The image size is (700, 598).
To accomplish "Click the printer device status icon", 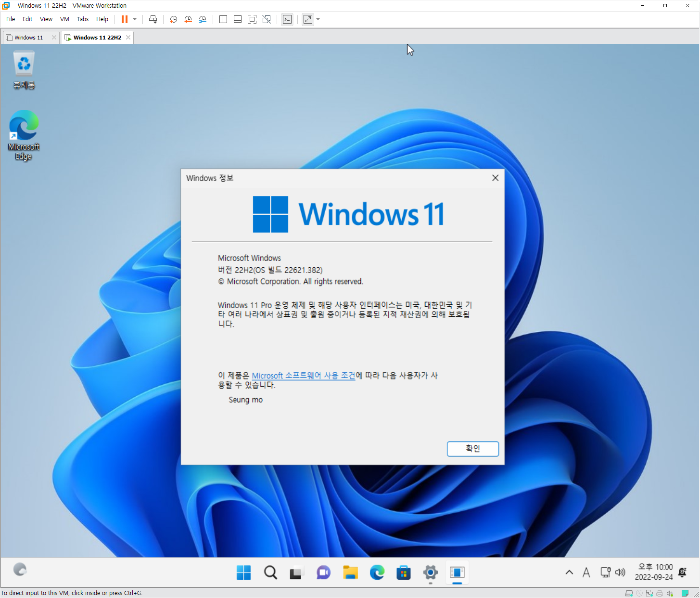I will coord(660,593).
